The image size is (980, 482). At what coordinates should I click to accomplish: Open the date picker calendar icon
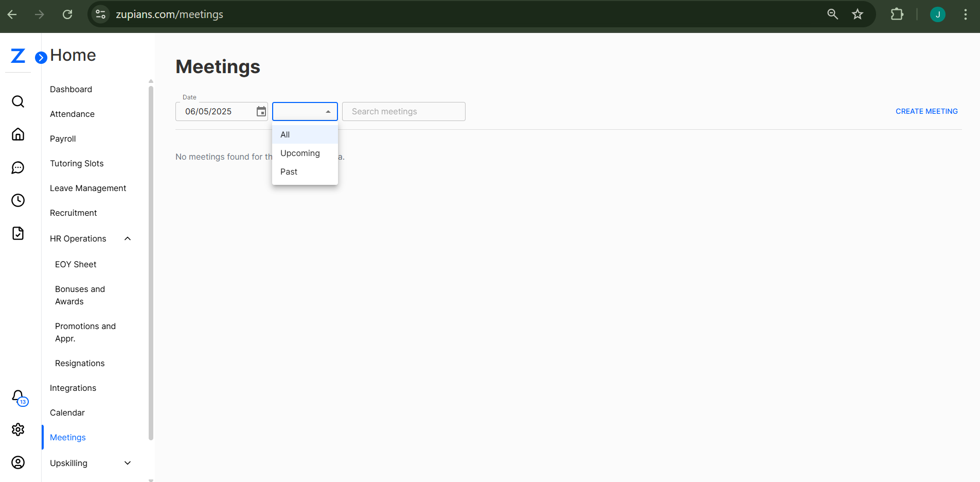pos(261,111)
